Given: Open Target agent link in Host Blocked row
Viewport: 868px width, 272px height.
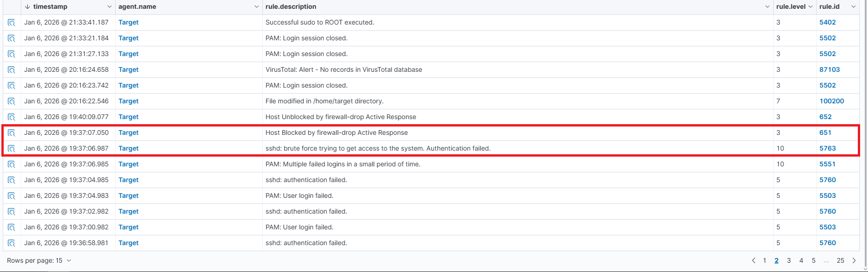Looking at the screenshot, I should pyautogui.click(x=129, y=133).
